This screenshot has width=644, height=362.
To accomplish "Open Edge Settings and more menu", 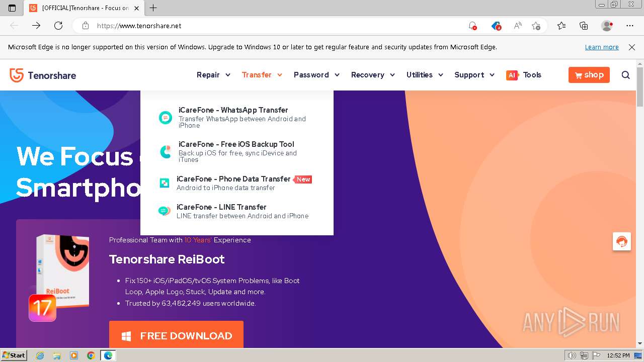I will coord(630,26).
